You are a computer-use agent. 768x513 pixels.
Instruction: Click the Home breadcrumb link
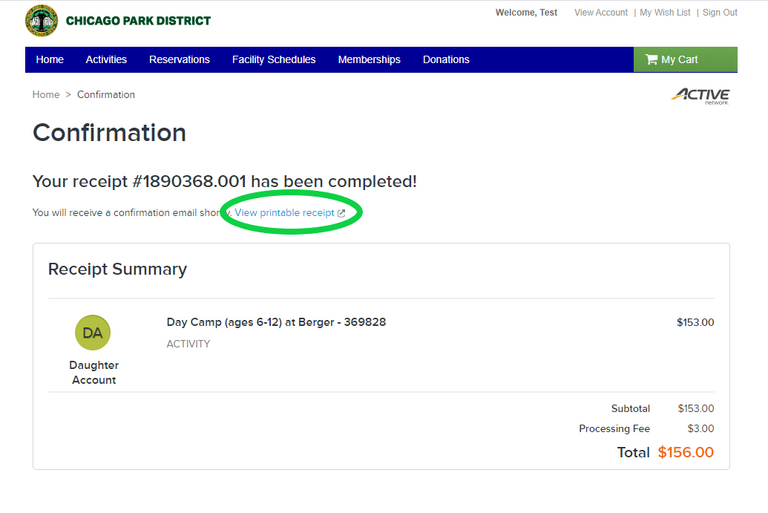(46, 95)
